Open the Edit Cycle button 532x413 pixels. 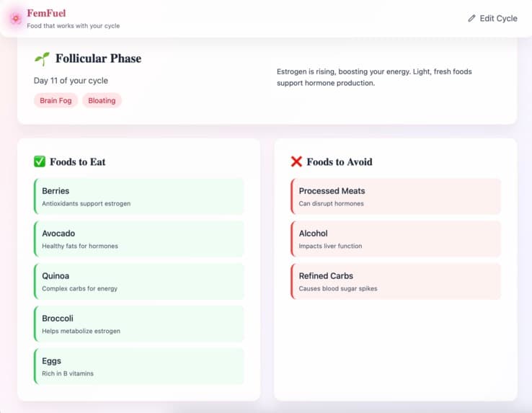(x=492, y=18)
